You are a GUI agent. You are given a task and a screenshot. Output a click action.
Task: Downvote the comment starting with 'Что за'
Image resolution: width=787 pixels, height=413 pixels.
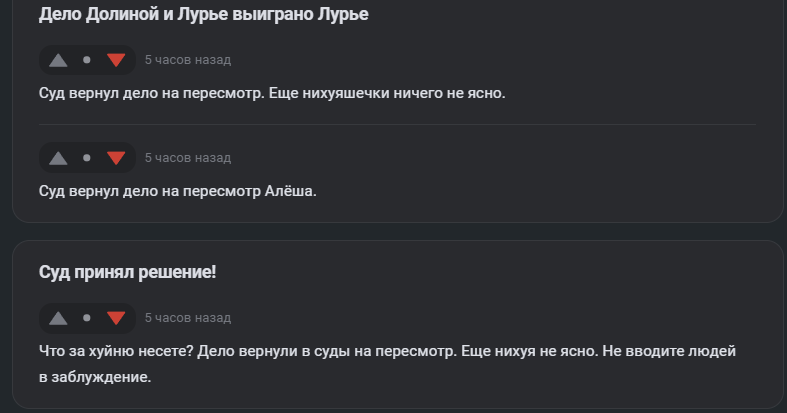click(x=115, y=318)
